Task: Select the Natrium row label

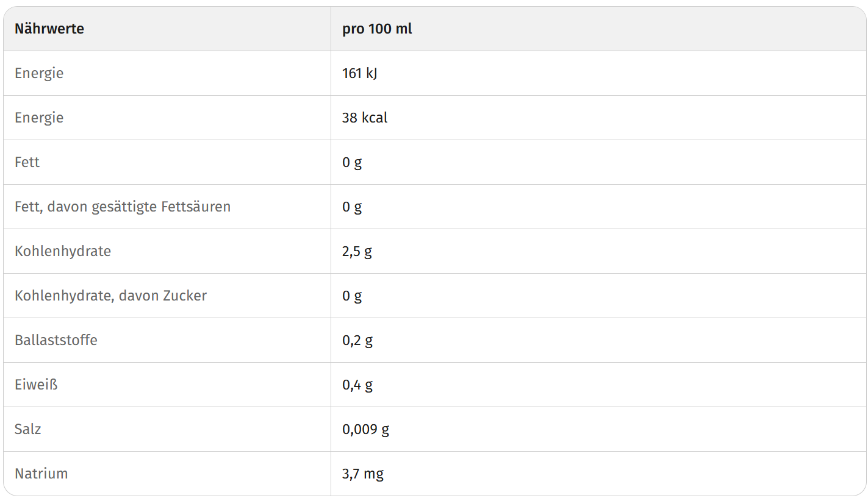Action: (41, 474)
